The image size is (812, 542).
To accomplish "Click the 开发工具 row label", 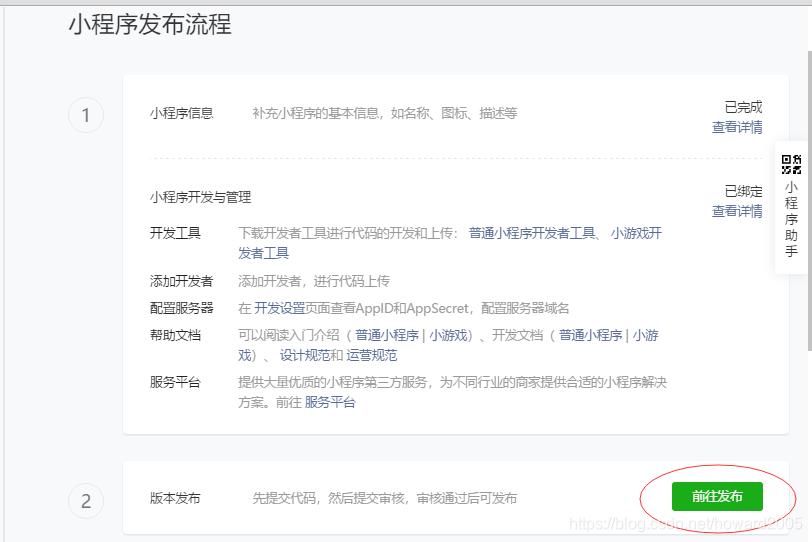I will (175, 233).
